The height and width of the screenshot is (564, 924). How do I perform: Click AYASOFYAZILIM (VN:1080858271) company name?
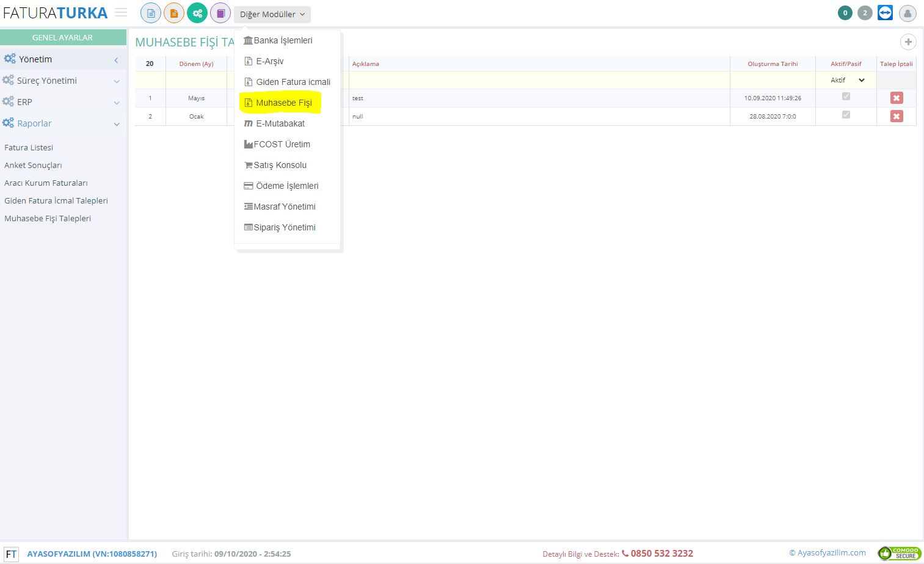(92, 554)
